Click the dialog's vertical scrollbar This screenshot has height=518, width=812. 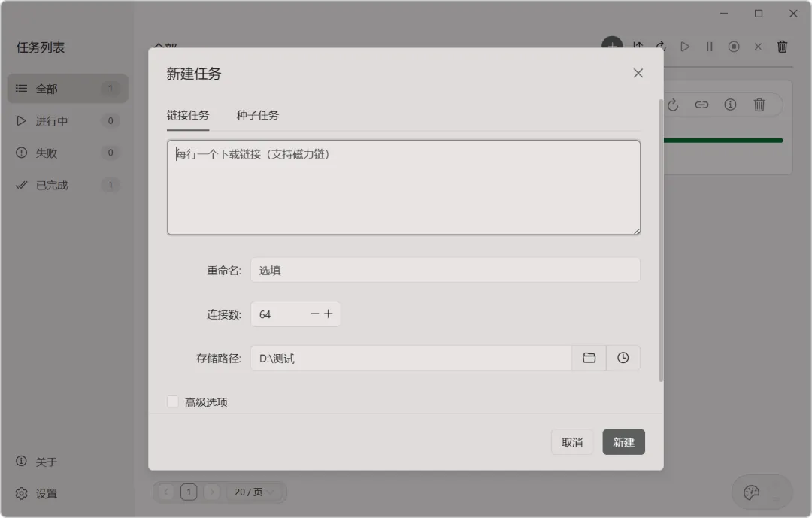coord(660,241)
